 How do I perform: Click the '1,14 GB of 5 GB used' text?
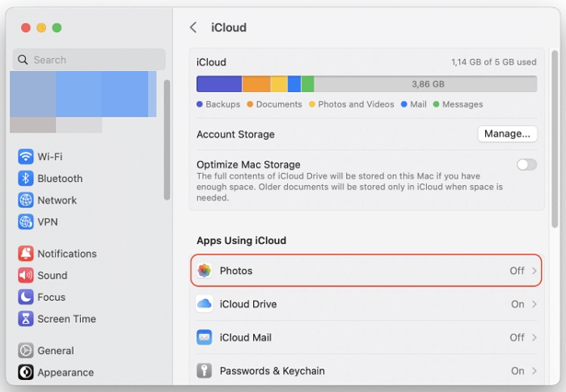tap(494, 62)
